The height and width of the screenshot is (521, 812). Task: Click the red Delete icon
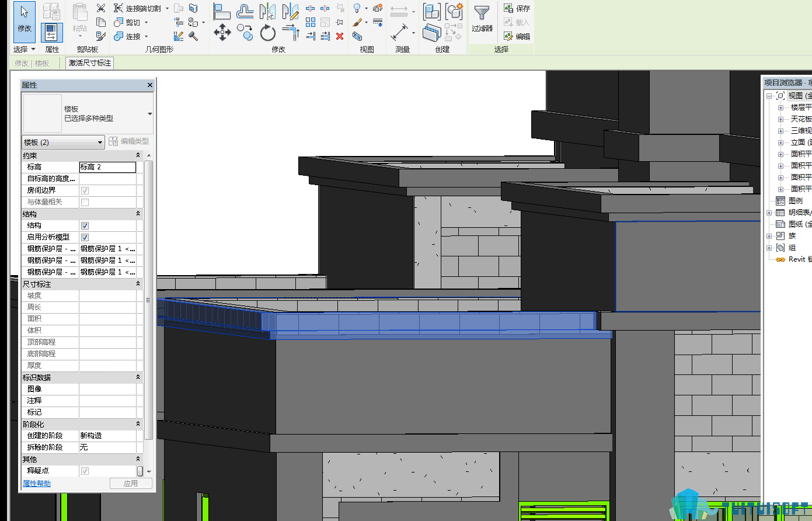coord(340,36)
